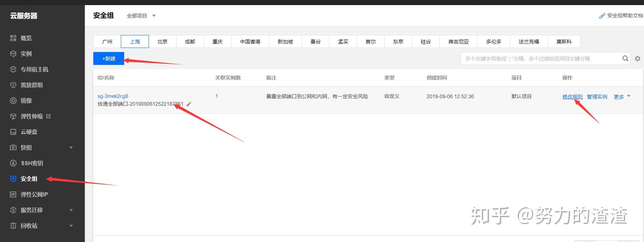Select the 成都 region tab
This screenshot has width=644, height=242.
point(190,41)
